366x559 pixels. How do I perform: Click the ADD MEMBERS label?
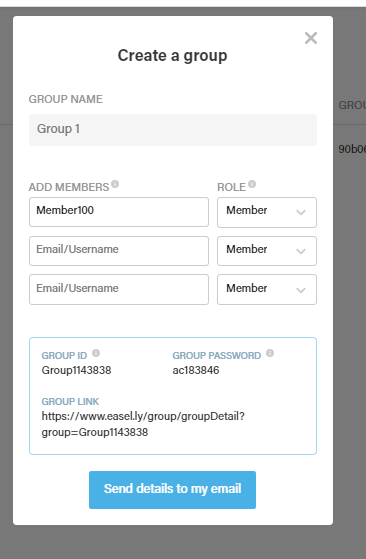(69, 187)
